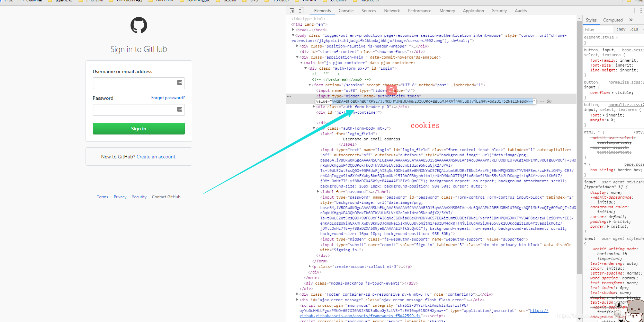
Task: Click the ellipsis beside selected DOM node
Action: 289,96
